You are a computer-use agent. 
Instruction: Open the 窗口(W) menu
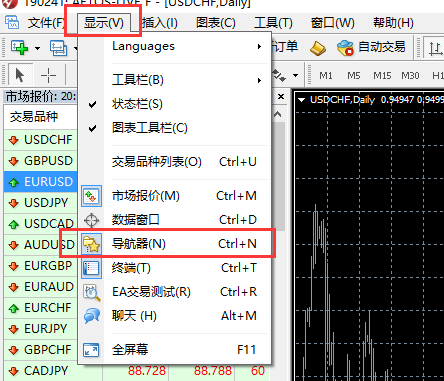tap(332, 23)
